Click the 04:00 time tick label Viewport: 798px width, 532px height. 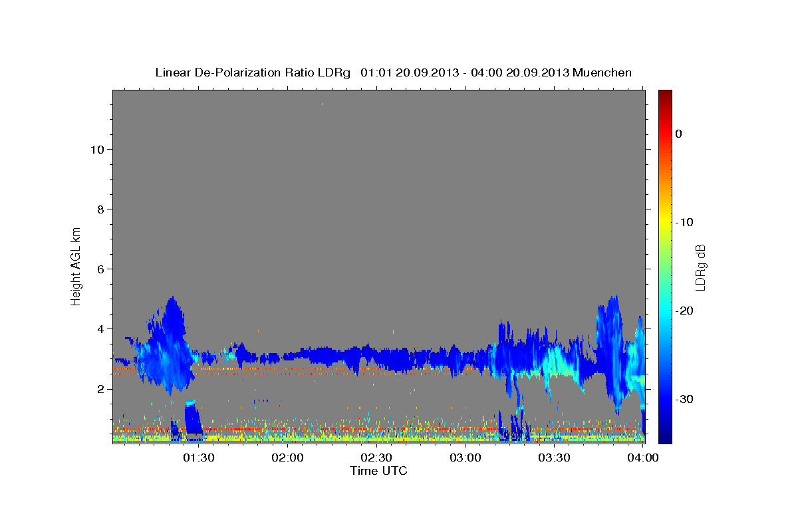(643, 458)
